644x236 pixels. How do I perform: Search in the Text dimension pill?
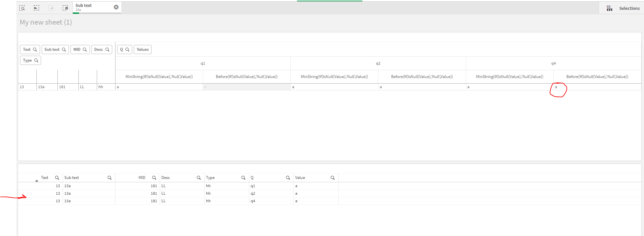click(x=35, y=49)
